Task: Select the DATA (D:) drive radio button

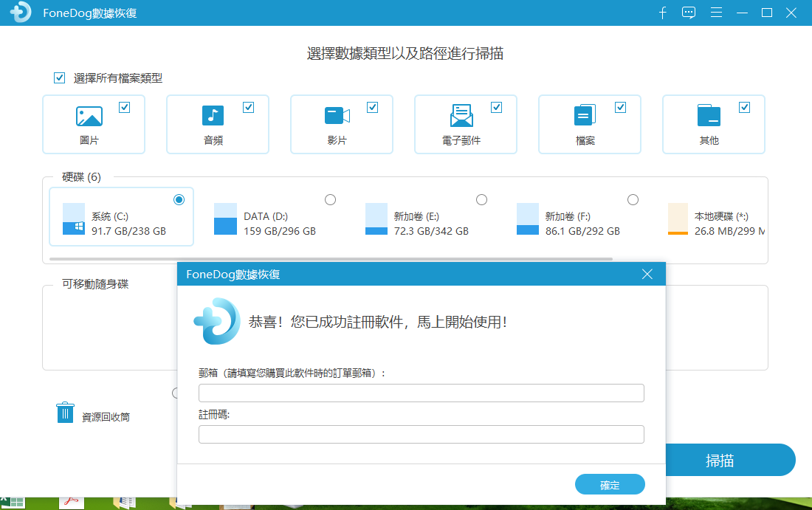Action: point(330,199)
